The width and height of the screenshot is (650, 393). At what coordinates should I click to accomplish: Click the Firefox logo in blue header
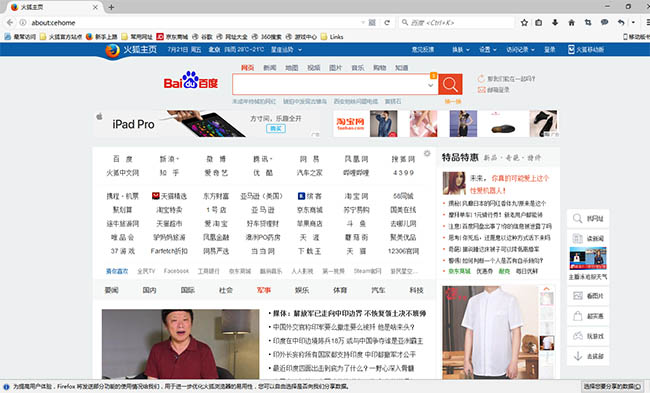coord(112,51)
